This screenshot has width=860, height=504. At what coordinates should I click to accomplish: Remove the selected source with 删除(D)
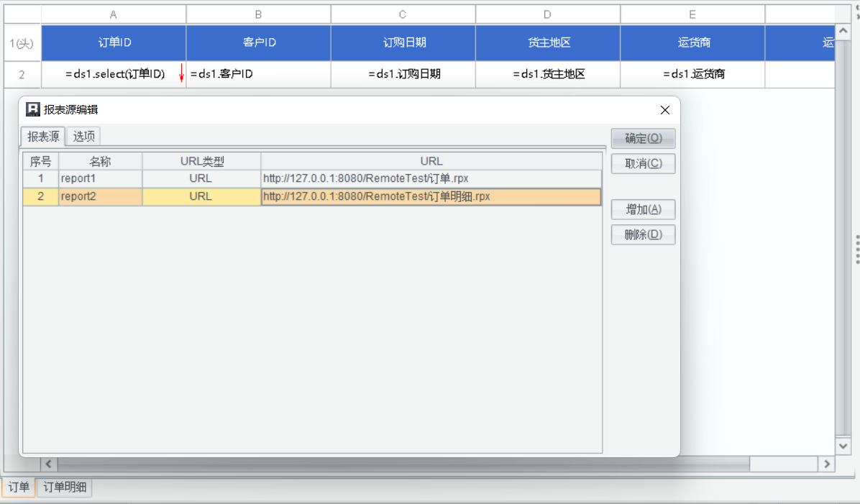click(643, 234)
